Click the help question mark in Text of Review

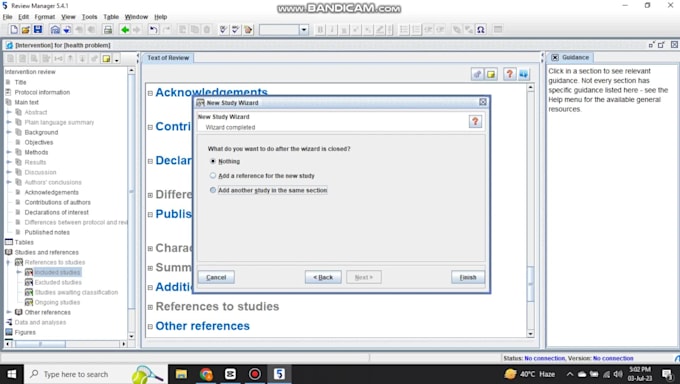(510, 74)
